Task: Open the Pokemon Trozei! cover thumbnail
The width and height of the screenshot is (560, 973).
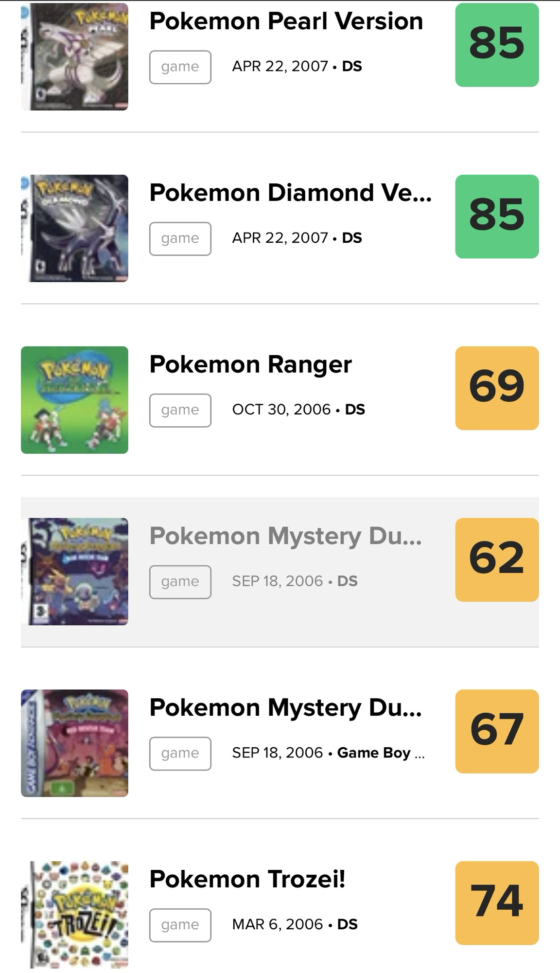Action: click(74, 915)
